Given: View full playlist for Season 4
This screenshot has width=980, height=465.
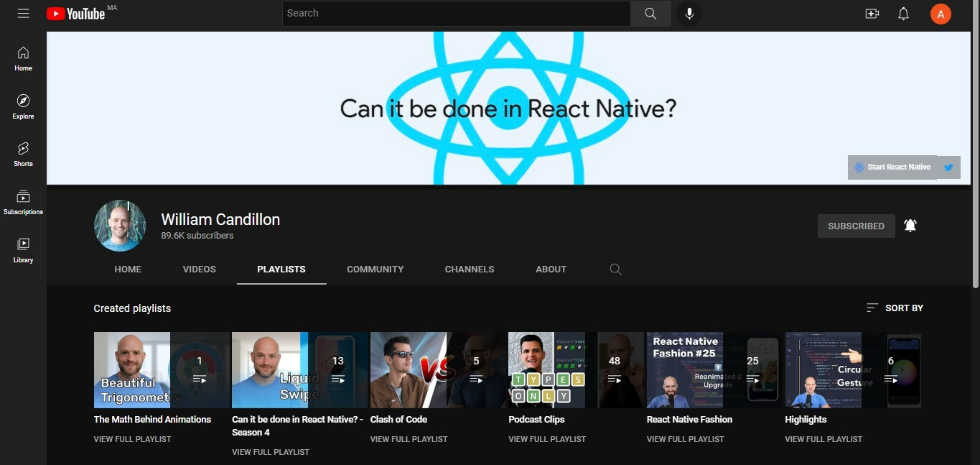Looking at the screenshot, I should 271,452.
